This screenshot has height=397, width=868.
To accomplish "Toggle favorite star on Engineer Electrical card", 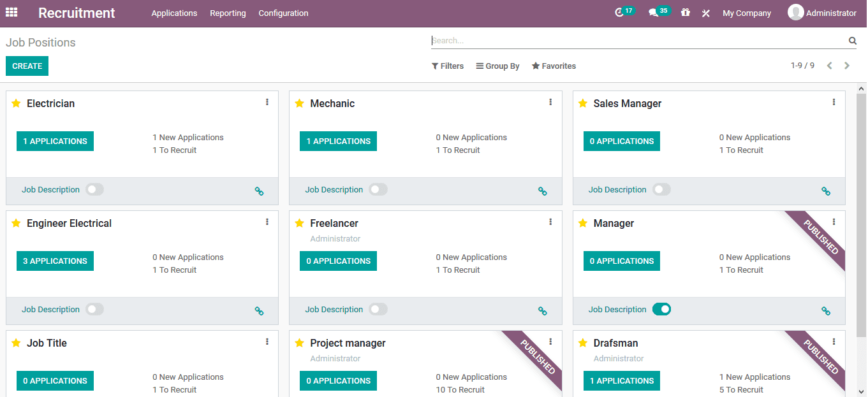I will pyautogui.click(x=16, y=223).
